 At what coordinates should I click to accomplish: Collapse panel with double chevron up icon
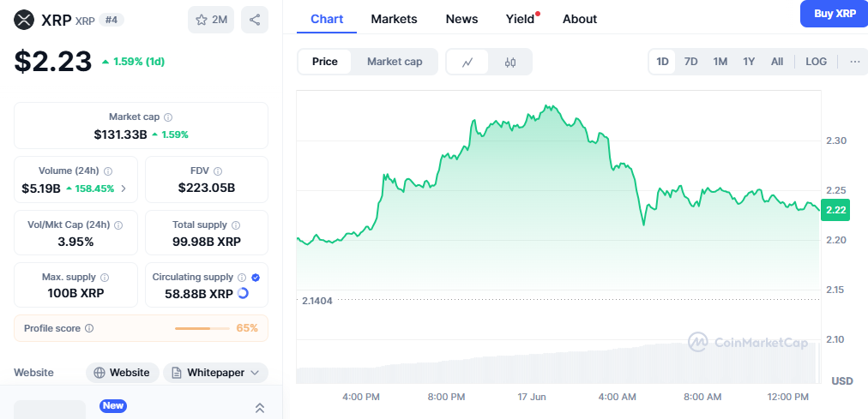[260, 408]
